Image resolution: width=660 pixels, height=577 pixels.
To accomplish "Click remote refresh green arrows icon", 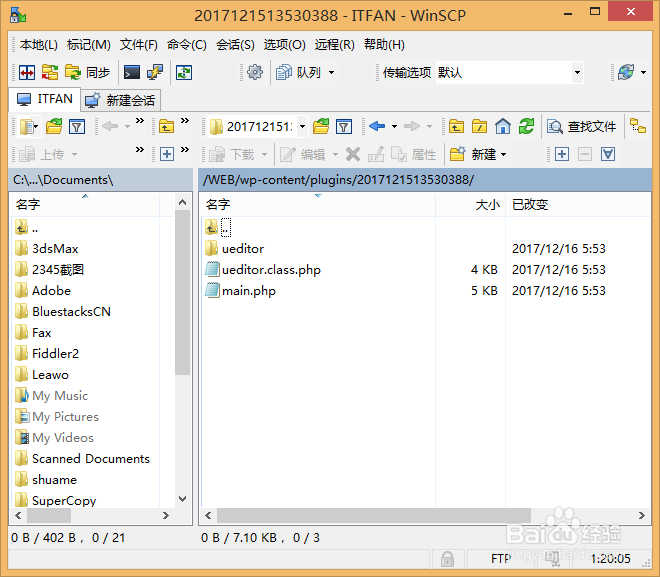I will click(x=526, y=126).
